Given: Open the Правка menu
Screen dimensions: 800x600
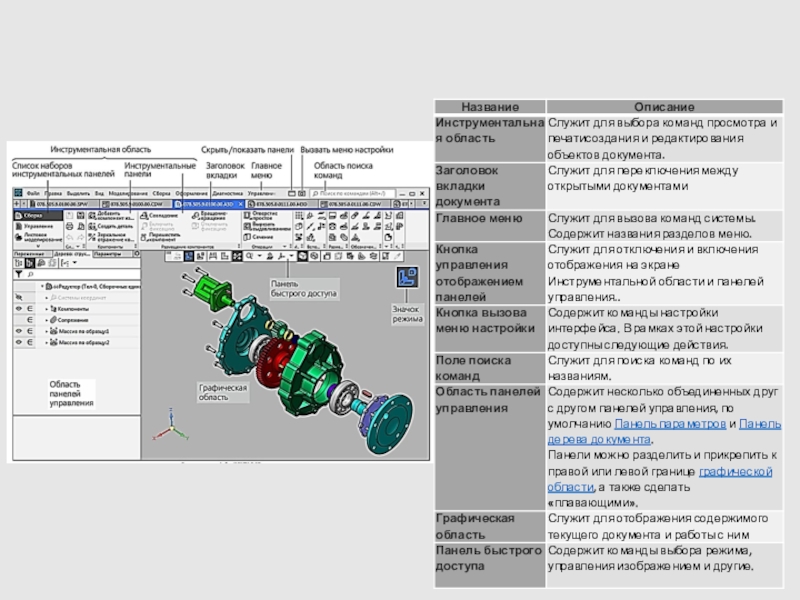Looking at the screenshot, I should (53, 193).
